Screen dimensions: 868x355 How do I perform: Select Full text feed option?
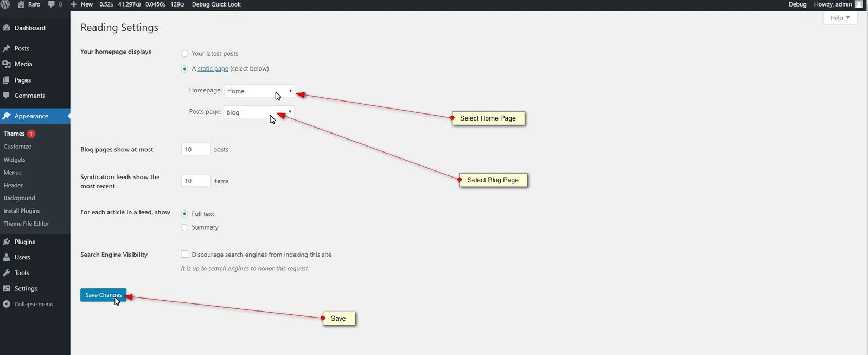[x=184, y=214]
